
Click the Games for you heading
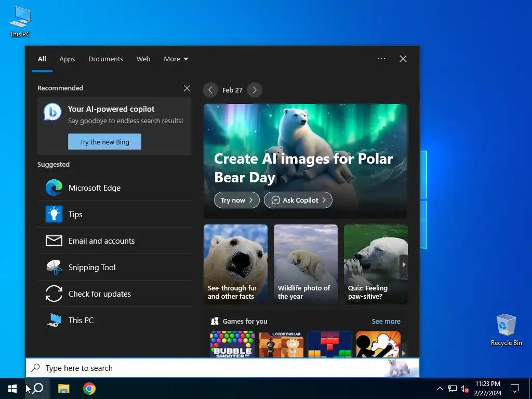pyautogui.click(x=245, y=321)
